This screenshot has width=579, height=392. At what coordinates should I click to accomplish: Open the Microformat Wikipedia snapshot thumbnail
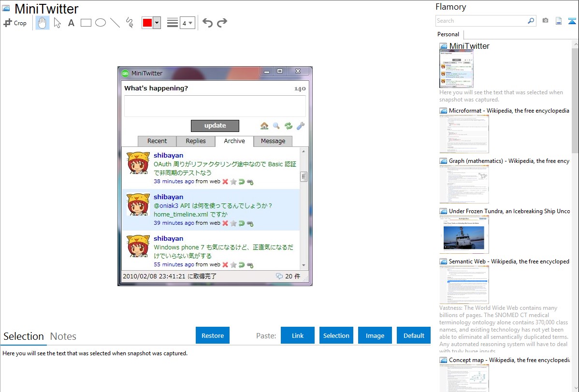pos(464,134)
